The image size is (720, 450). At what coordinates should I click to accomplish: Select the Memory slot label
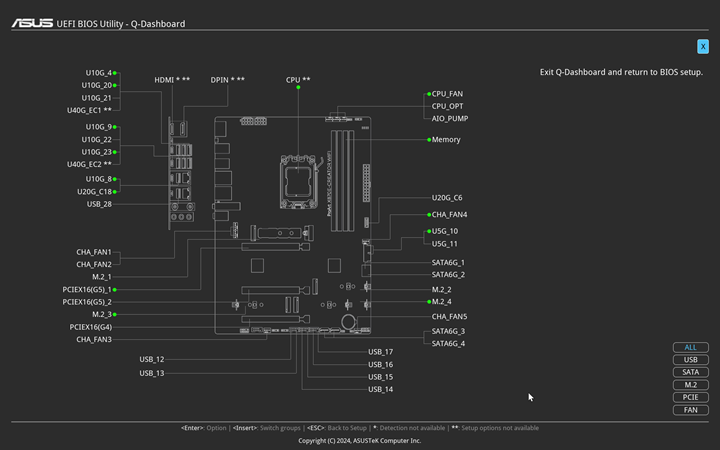[x=446, y=140]
